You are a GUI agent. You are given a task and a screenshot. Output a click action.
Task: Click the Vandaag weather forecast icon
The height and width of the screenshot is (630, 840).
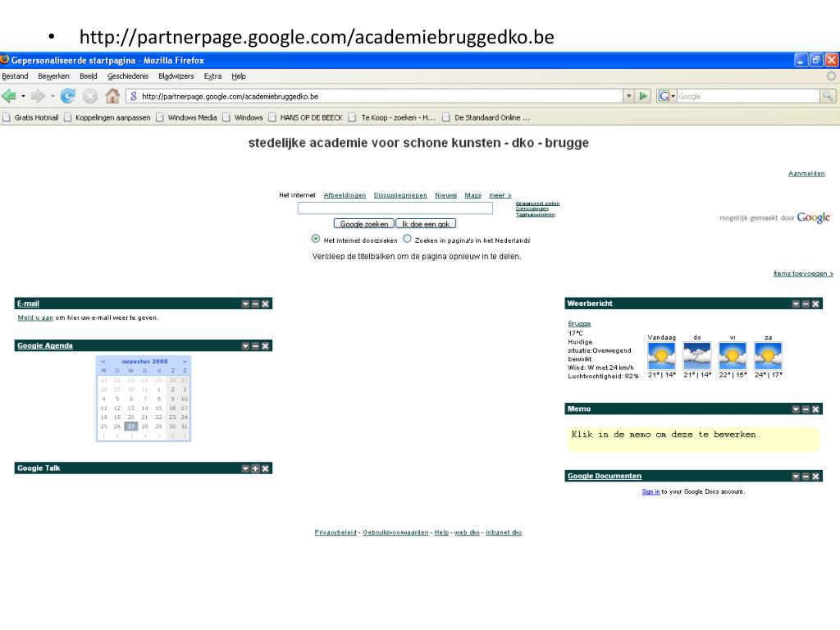pos(662,356)
